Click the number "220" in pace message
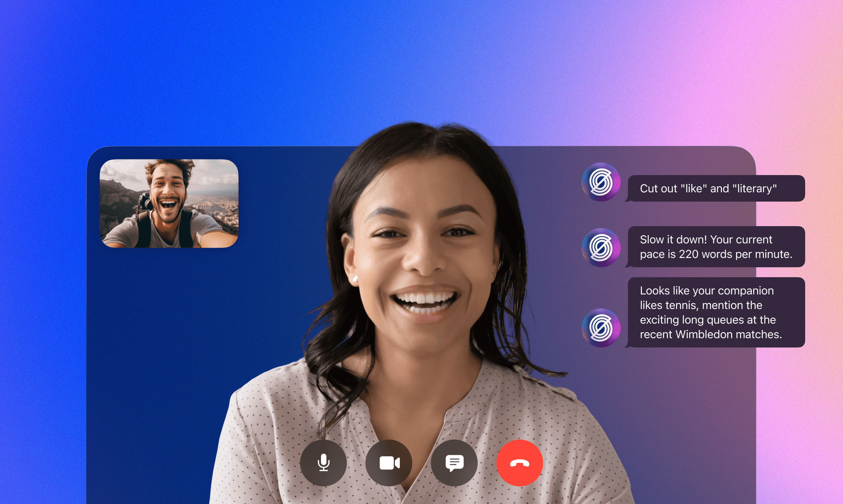The width and height of the screenshot is (843, 504). (x=688, y=254)
